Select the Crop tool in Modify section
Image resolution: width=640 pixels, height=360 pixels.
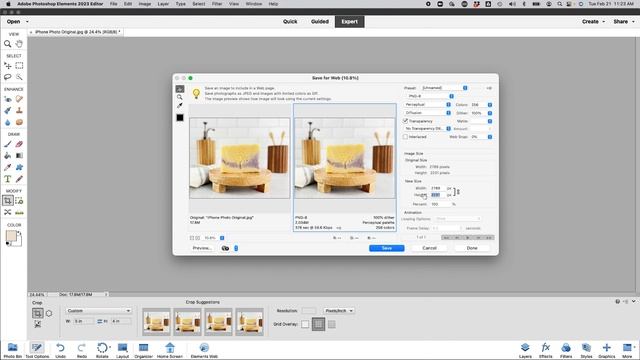click(7, 201)
